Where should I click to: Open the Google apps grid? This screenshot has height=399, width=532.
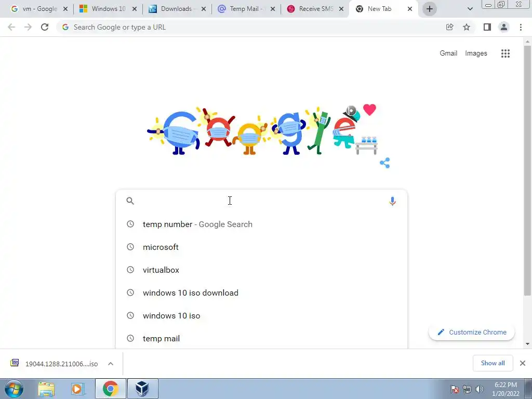(505, 54)
